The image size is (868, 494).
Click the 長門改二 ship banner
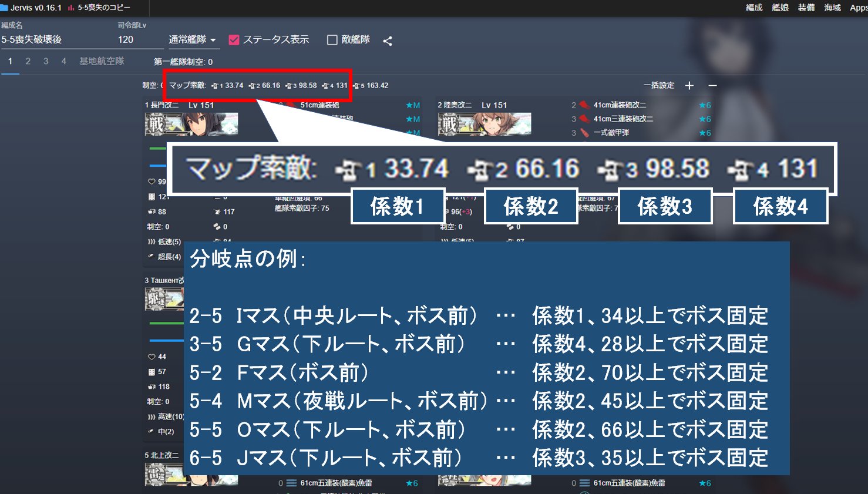[x=191, y=124]
